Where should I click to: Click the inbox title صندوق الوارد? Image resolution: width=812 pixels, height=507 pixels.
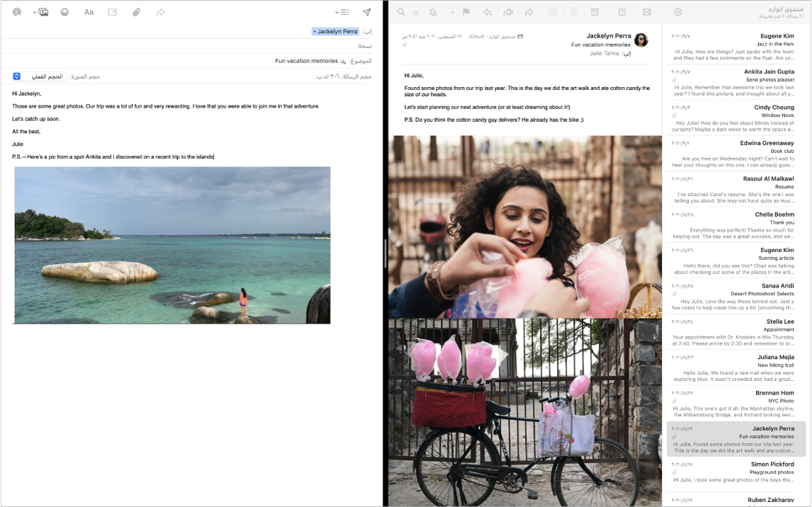(786, 10)
